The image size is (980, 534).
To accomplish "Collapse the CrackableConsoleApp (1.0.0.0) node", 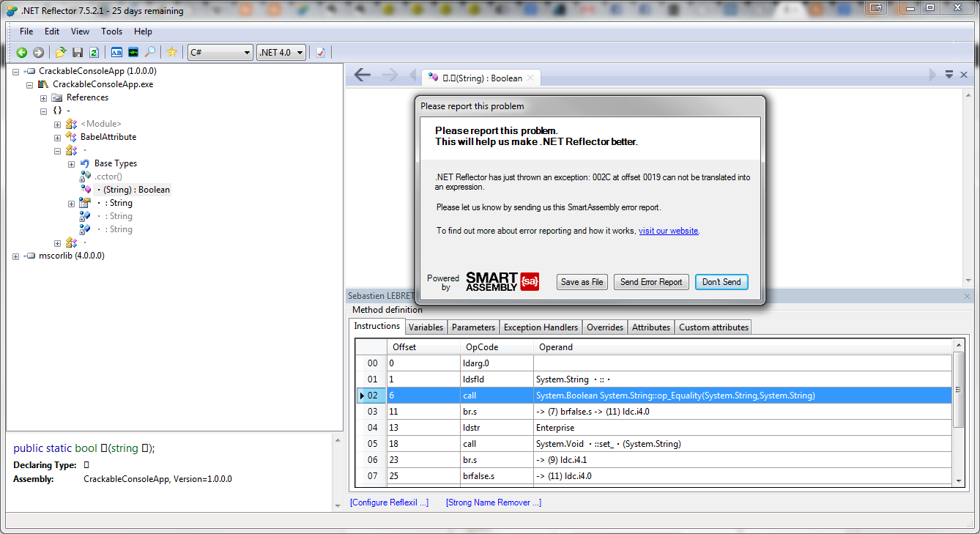I will 16,72.
